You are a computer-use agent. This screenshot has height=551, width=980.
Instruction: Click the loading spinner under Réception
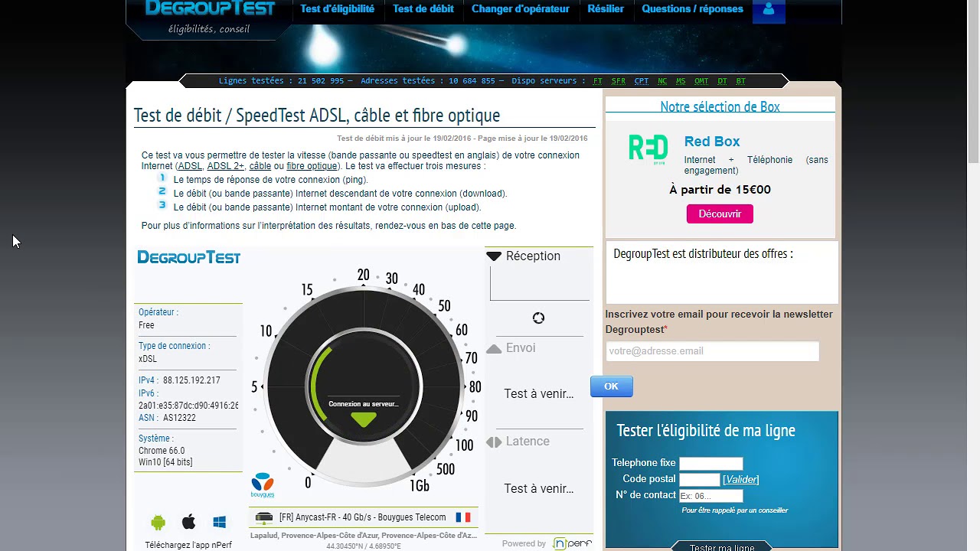(538, 318)
